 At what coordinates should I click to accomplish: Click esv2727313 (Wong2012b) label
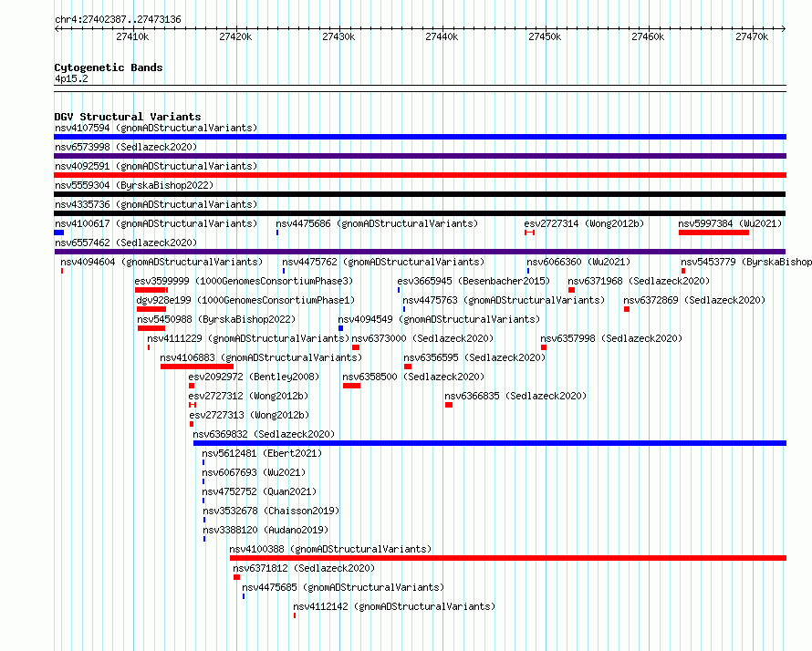[x=249, y=415]
